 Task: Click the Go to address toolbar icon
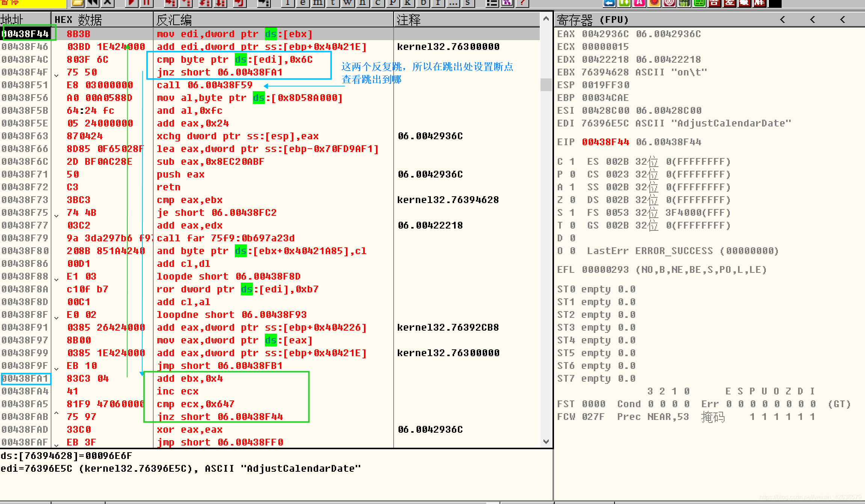(x=264, y=3)
